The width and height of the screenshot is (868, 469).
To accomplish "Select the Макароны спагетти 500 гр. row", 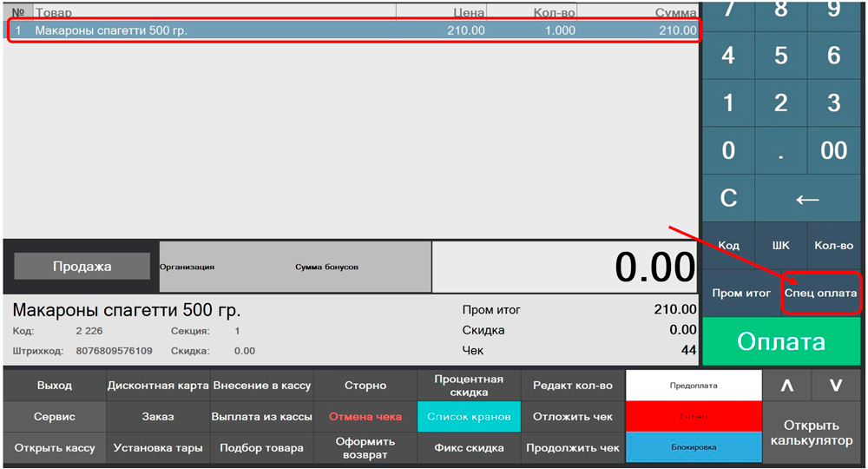I will [x=352, y=30].
